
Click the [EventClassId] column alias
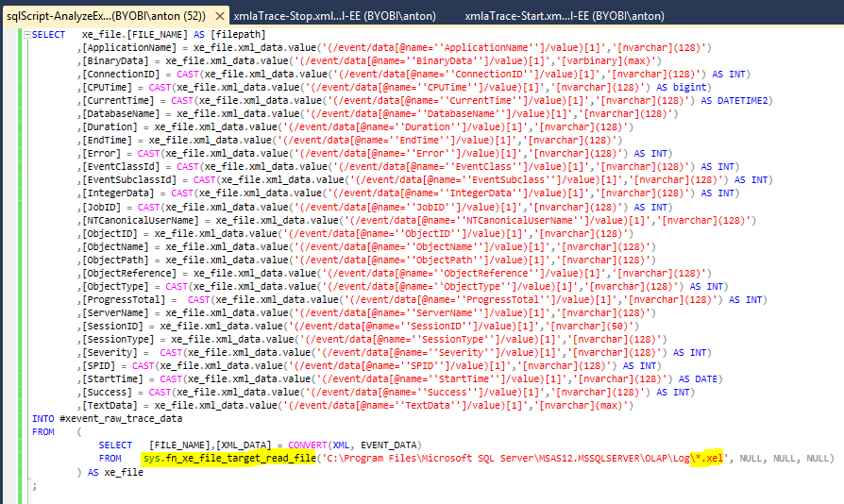(121, 167)
